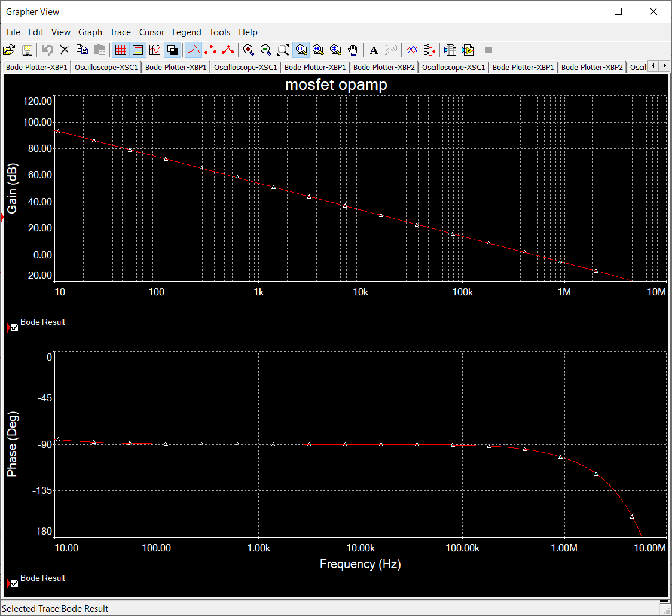The image size is (672, 616).
Task: Click Bode Result legend label under gain graph
Action: pyautogui.click(x=43, y=322)
